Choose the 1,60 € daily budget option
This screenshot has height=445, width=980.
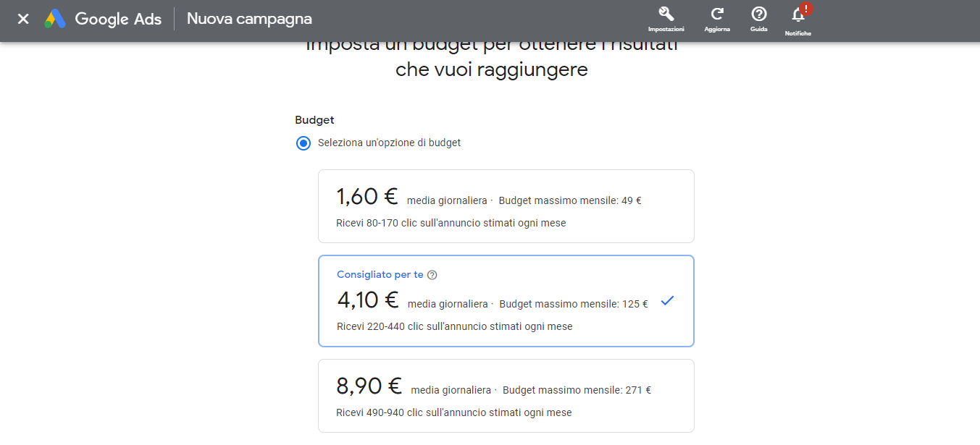tap(506, 206)
